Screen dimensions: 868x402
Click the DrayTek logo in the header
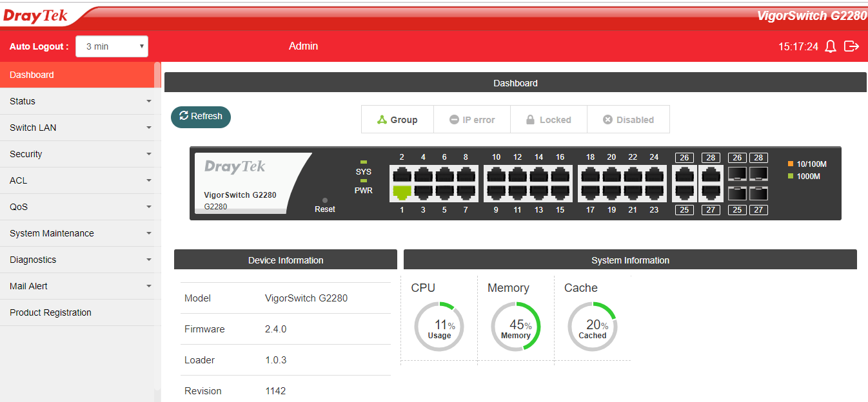35,15
